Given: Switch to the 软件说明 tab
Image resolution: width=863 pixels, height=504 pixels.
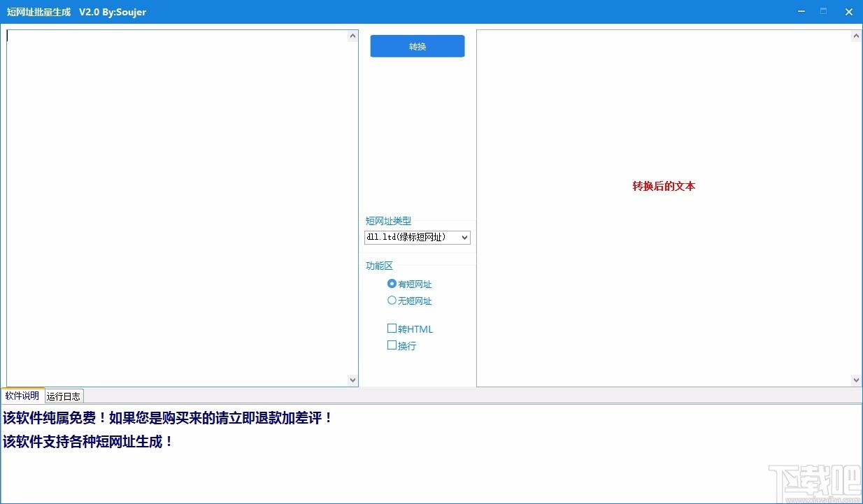Looking at the screenshot, I should pos(22,396).
